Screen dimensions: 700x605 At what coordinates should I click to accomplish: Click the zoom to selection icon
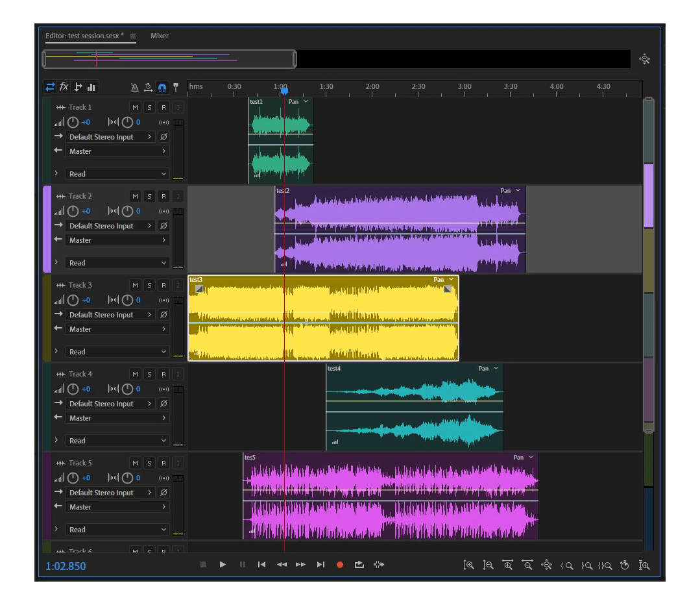[x=605, y=565]
